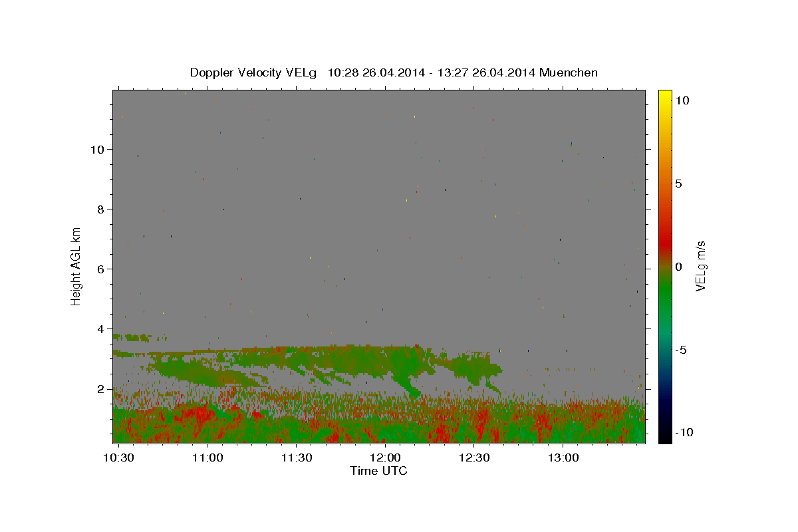Click the height tick label 8
The image size is (798, 532).
coord(102,209)
